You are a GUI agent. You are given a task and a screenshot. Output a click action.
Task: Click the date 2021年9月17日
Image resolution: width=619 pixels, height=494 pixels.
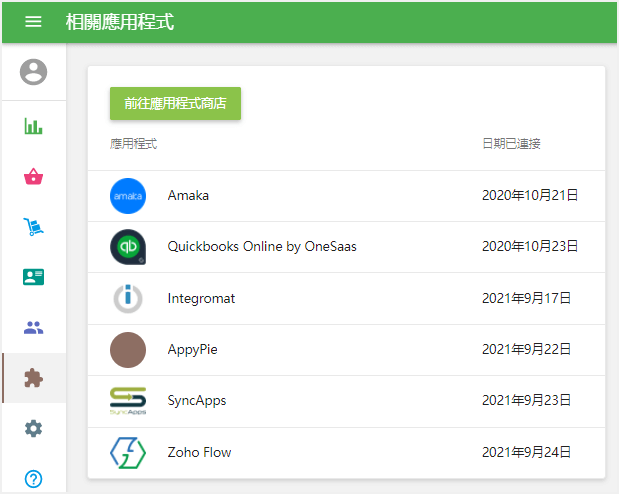click(x=526, y=298)
